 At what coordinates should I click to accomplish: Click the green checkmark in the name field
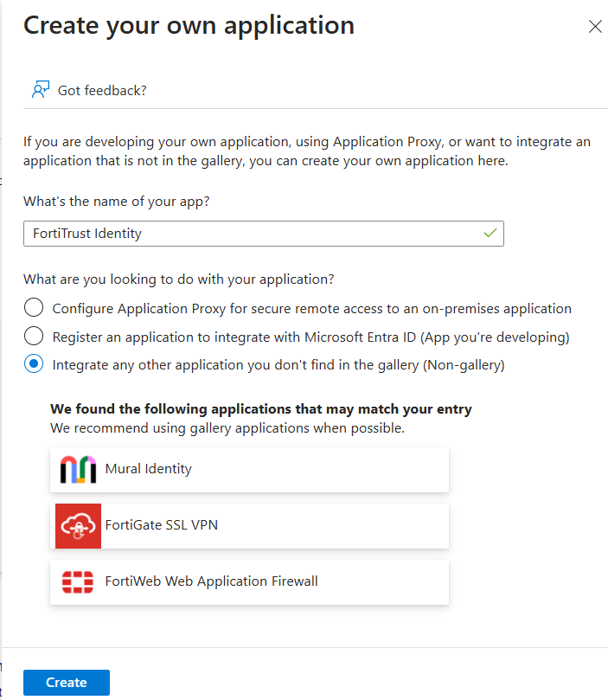tap(490, 234)
